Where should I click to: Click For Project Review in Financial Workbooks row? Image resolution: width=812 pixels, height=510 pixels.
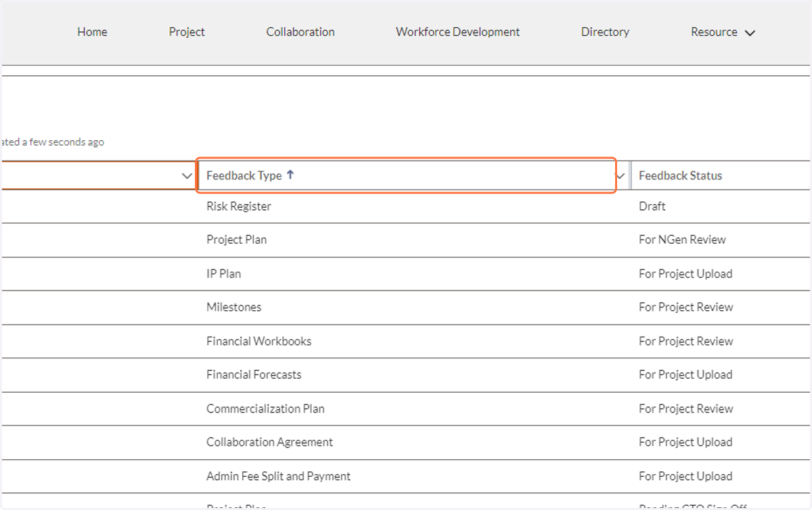[686, 341]
